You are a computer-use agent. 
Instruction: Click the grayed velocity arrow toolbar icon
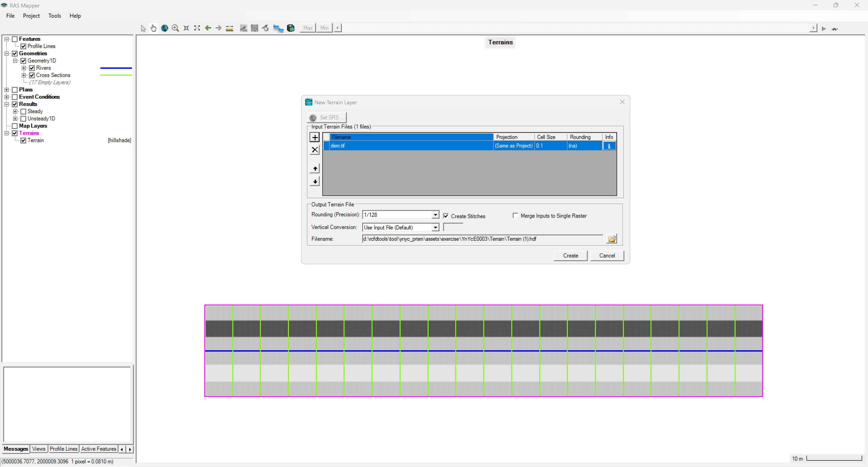tap(243, 28)
